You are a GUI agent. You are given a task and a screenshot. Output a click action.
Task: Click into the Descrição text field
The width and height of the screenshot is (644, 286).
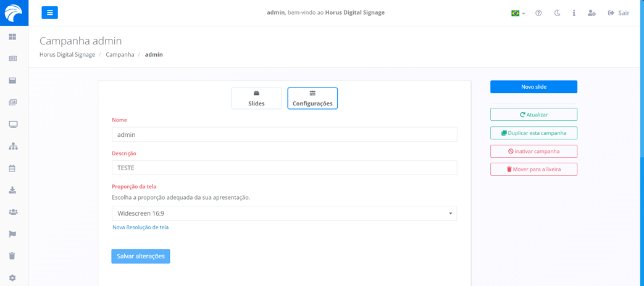tap(284, 168)
